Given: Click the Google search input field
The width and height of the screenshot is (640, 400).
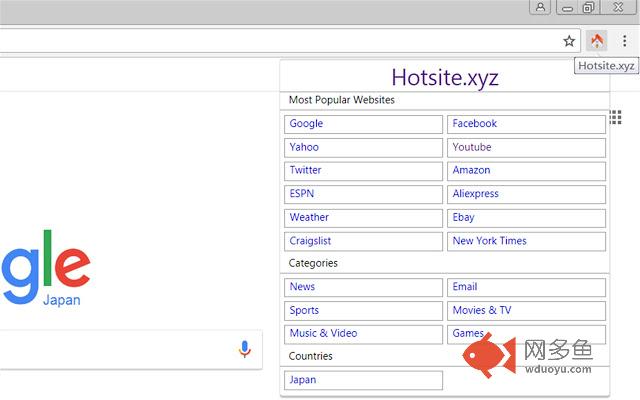Looking at the screenshot, I should [x=131, y=350].
